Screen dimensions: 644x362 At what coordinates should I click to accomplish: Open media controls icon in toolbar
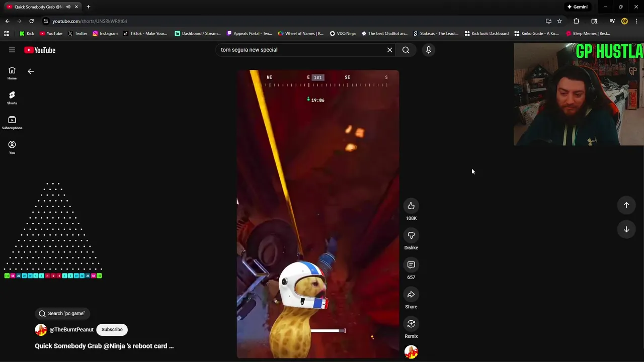click(612, 21)
